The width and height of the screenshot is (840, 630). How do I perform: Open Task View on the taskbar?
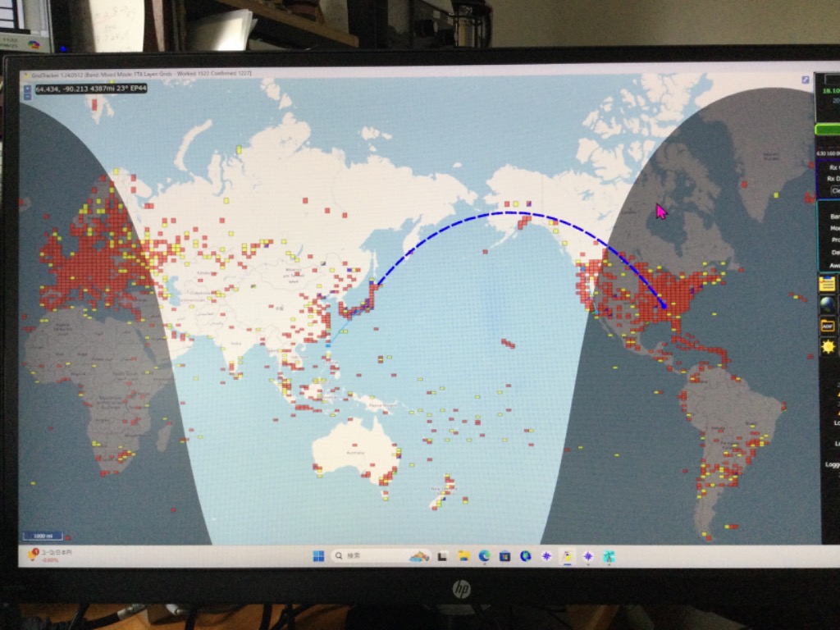click(x=442, y=557)
